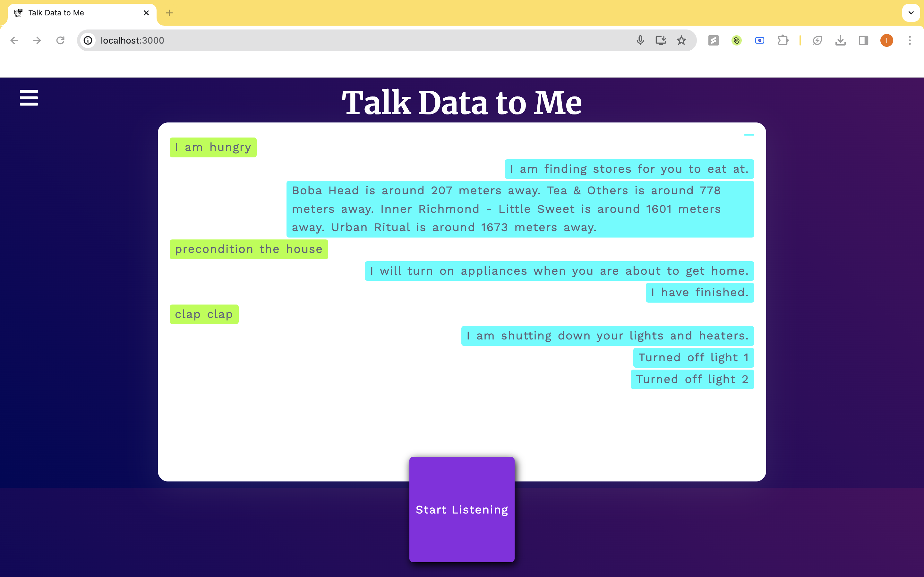The width and height of the screenshot is (924, 577).
Task: Open a new tab with plus button
Action: [169, 13]
